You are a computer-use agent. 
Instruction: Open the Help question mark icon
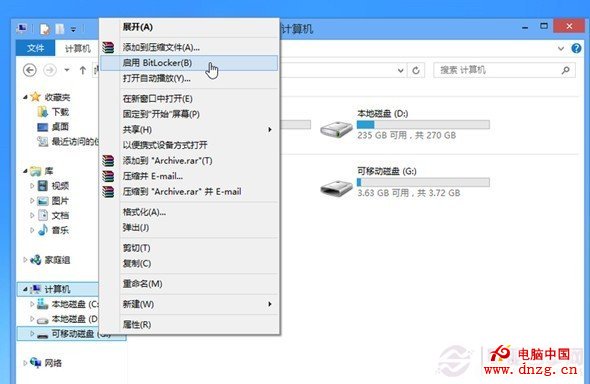click(576, 48)
